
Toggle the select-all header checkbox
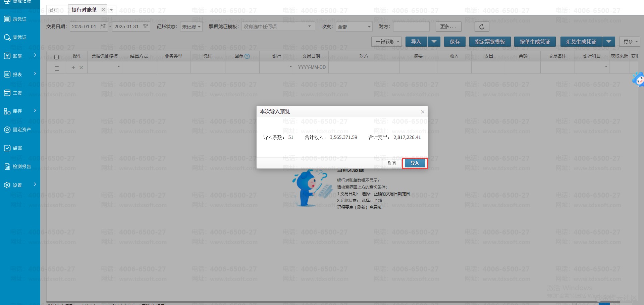tap(57, 57)
